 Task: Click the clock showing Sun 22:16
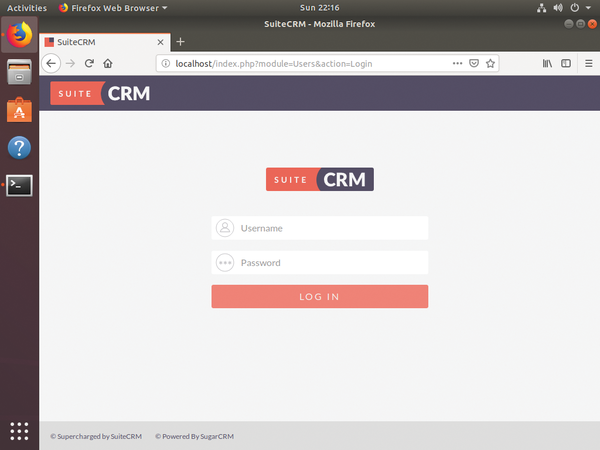coord(320,8)
